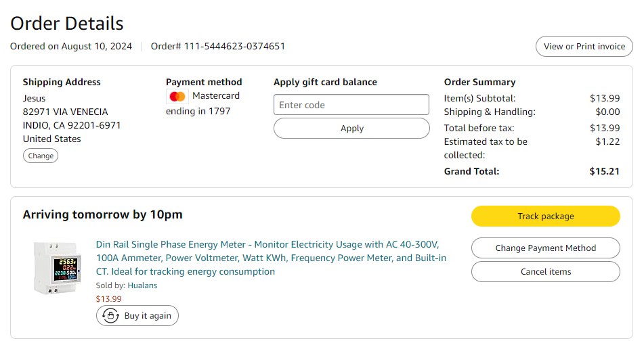Apply the gift card code

click(x=351, y=129)
